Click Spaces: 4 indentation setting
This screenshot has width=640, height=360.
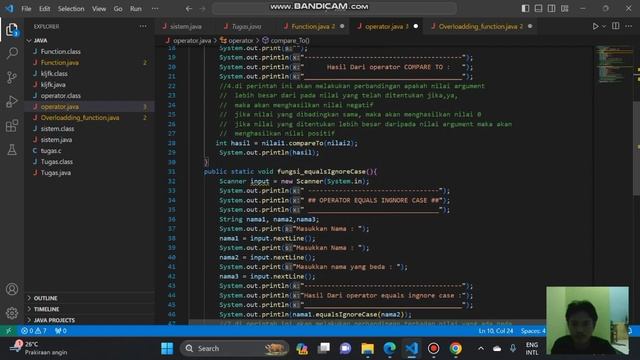click(x=533, y=331)
